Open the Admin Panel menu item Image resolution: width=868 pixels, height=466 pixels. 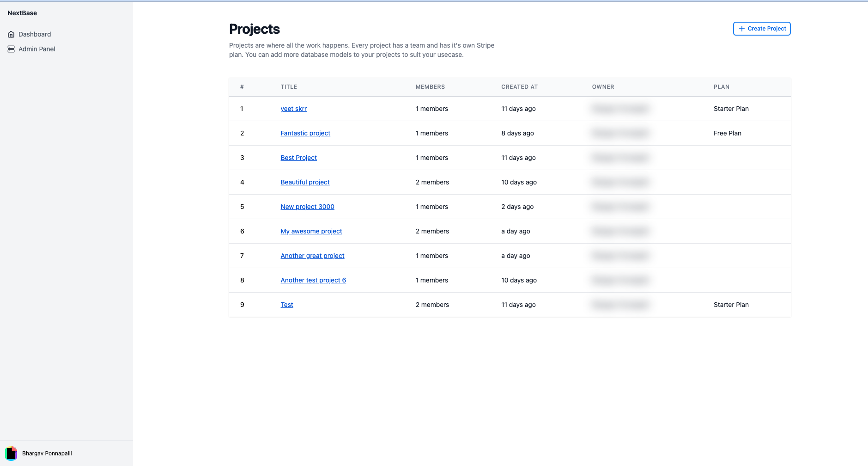coord(31,49)
